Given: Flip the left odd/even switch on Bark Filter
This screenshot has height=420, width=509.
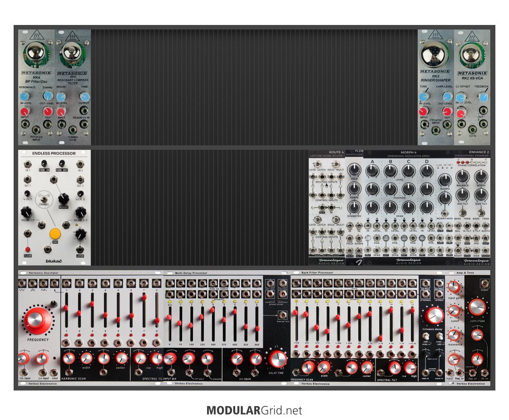Looking at the screenshot, I should click(x=425, y=336).
